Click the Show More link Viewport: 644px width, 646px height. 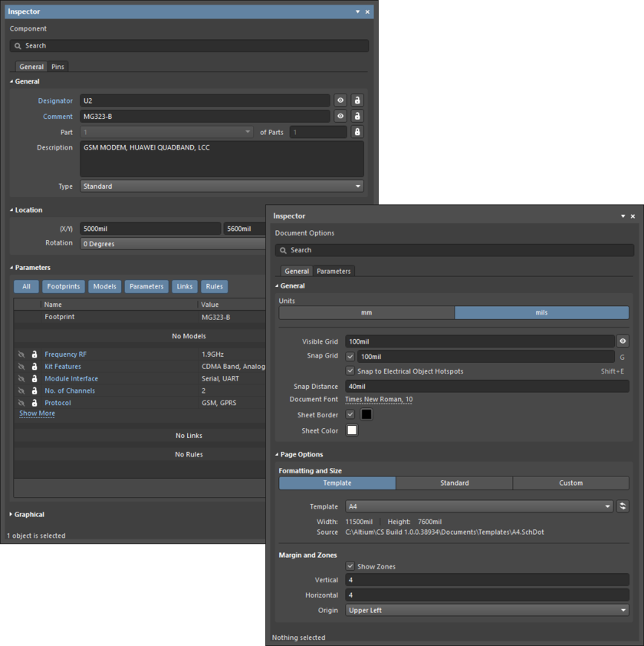pyautogui.click(x=37, y=414)
